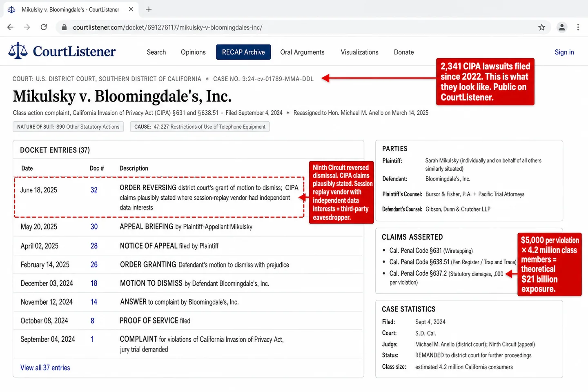Select the NOTICE OF APPEAL entry
This screenshot has height=392, width=588.
[169, 246]
